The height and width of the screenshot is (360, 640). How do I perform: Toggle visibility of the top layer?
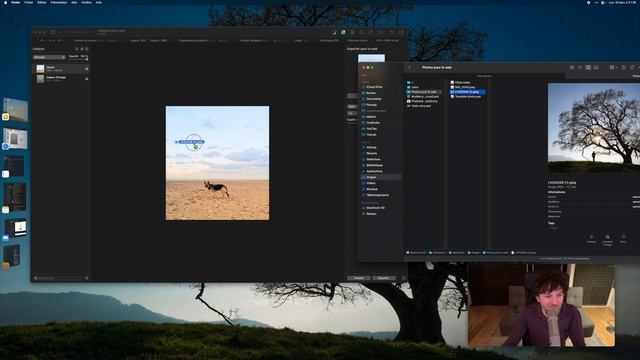pos(87,69)
